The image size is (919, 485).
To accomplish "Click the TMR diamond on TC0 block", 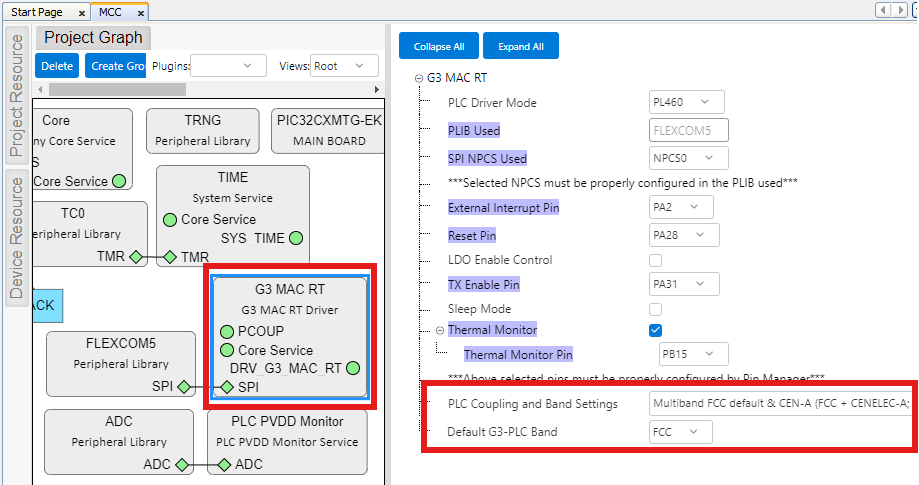I will pos(136,257).
